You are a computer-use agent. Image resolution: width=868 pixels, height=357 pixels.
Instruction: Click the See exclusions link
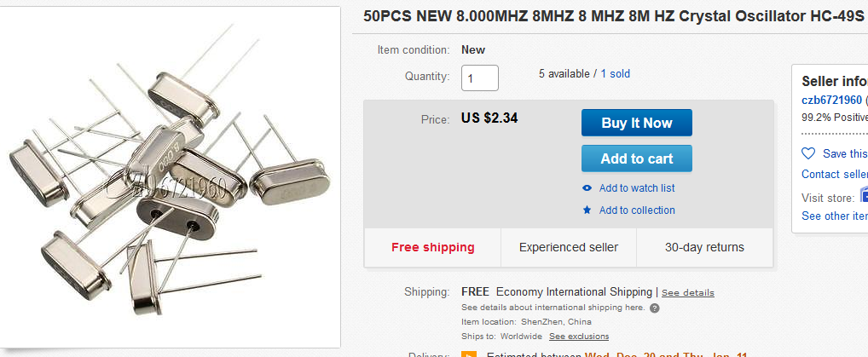click(x=579, y=337)
